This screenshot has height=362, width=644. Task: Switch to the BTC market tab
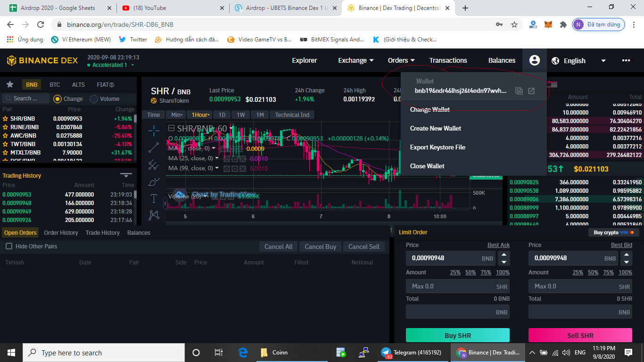tap(55, 85)
